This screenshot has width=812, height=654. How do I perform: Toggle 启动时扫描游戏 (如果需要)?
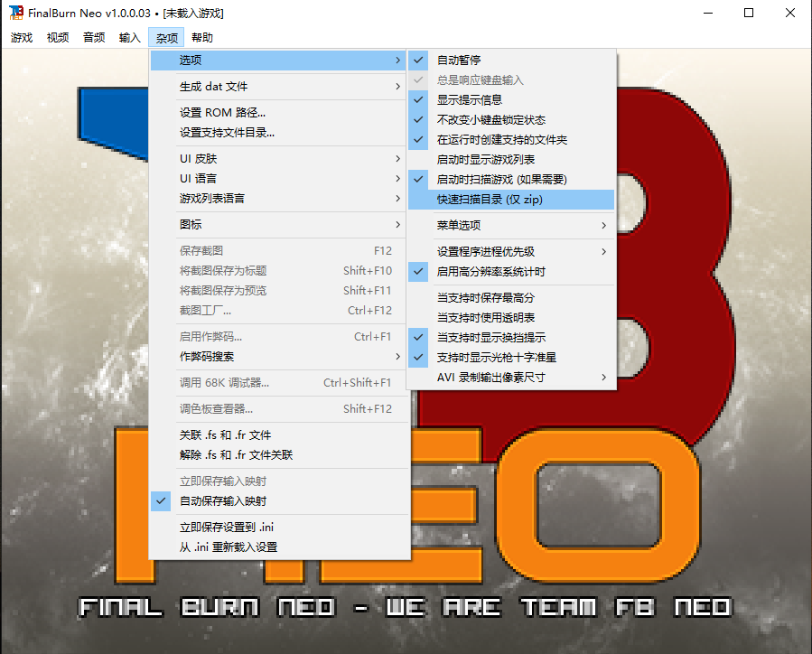point(511,180)
